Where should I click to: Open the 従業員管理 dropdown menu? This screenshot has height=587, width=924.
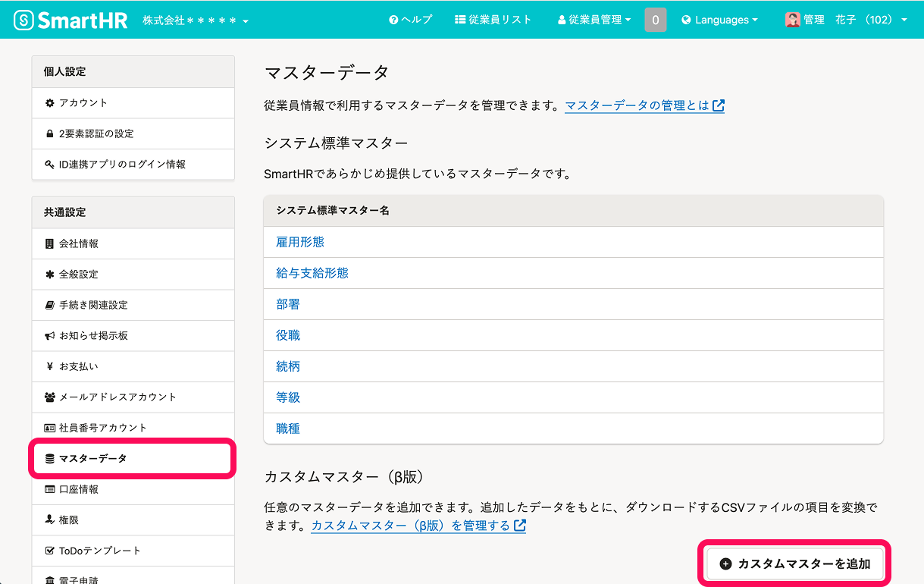(594, 20)
